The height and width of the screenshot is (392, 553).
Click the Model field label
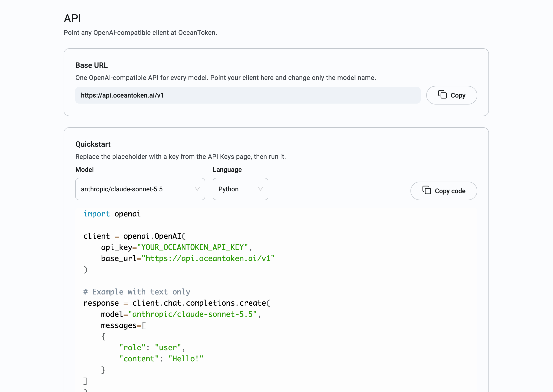[x=85, y=170]
